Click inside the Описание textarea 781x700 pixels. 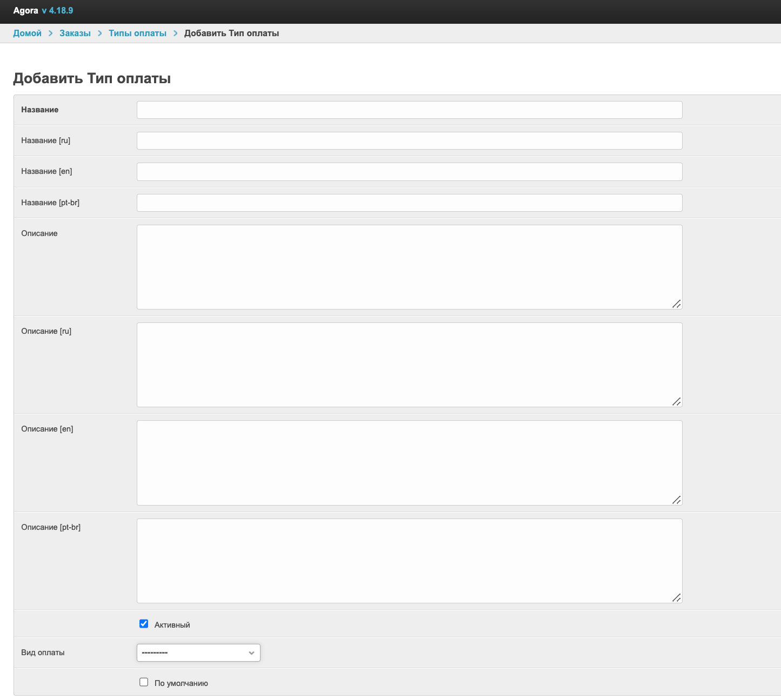click(x=409, y=267)
